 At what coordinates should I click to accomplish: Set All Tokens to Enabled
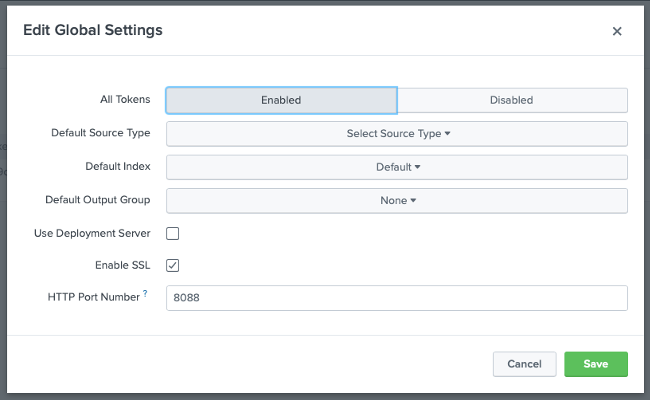[281, 100]
